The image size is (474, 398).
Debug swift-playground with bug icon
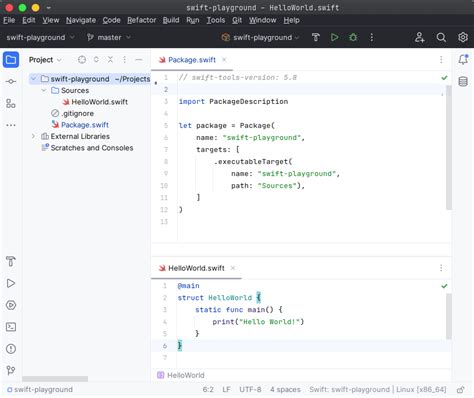coord(353,37)
